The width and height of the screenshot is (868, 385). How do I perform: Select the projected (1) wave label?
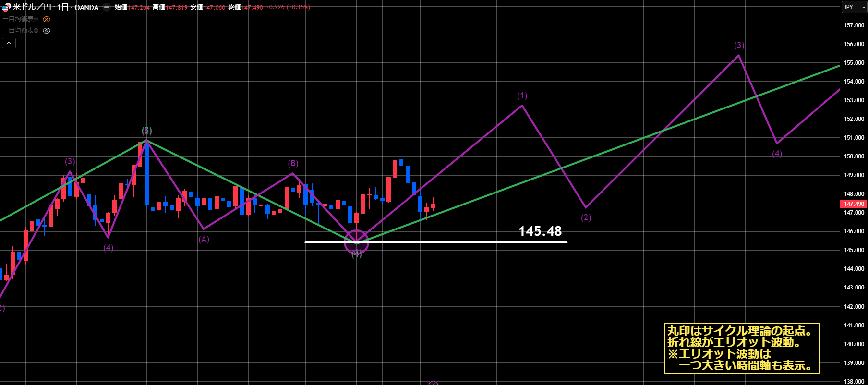[x=522, y=96]
